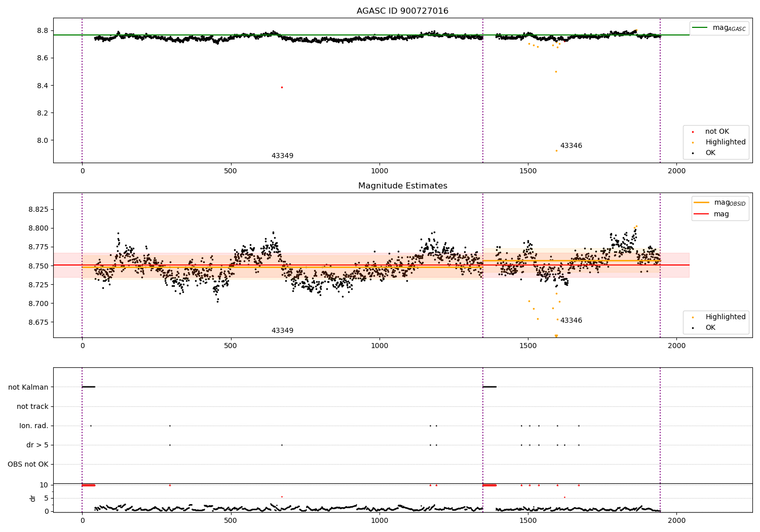The width and height of the screenshot is (760, 532).
Task: Click the 500 x-axis tick in middle plot
Action: [x=231, y=346]
